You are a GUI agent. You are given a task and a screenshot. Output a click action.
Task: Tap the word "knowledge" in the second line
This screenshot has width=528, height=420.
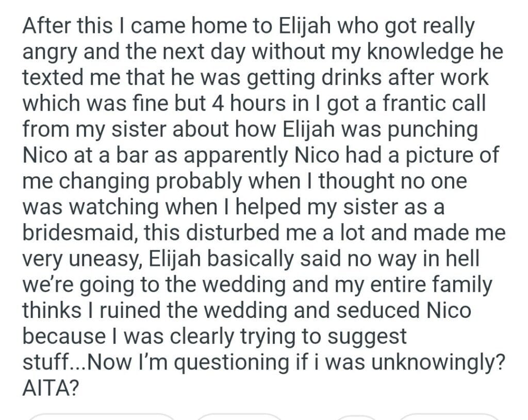pos(423,52)
